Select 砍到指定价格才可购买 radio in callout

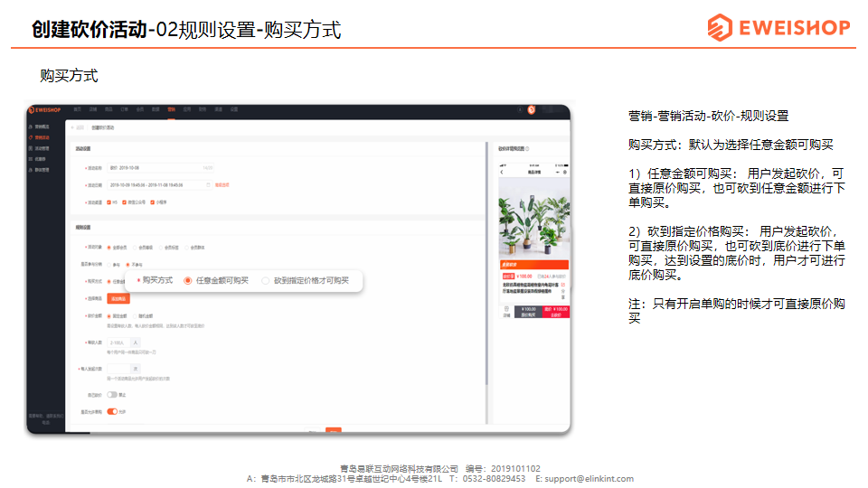tap(265, 281)
